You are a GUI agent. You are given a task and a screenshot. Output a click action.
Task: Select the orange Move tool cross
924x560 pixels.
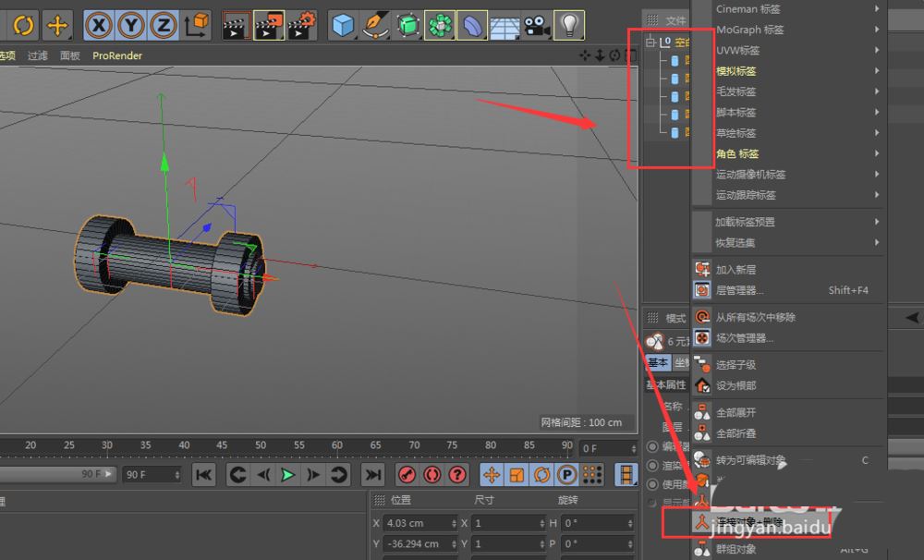[x=57, y=25]
